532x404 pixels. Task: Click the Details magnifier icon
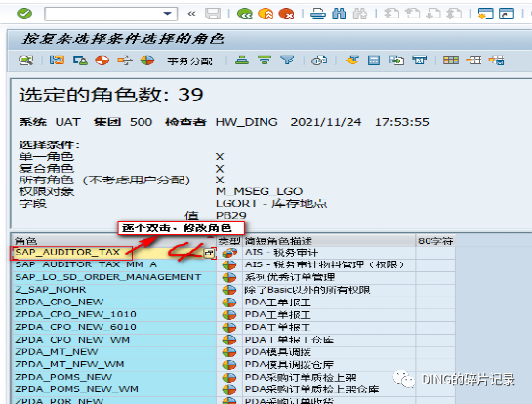pyautogui.click(x=26, y=61)
